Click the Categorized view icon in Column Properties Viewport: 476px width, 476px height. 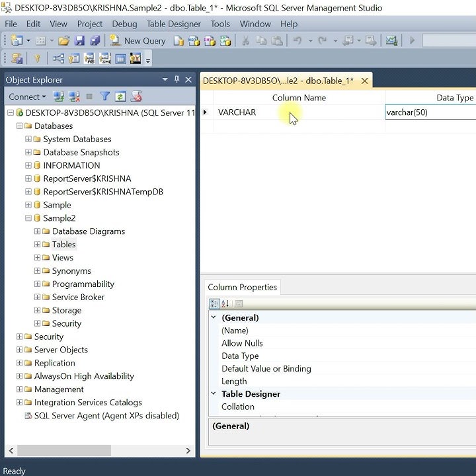click(x=214, y=303)
